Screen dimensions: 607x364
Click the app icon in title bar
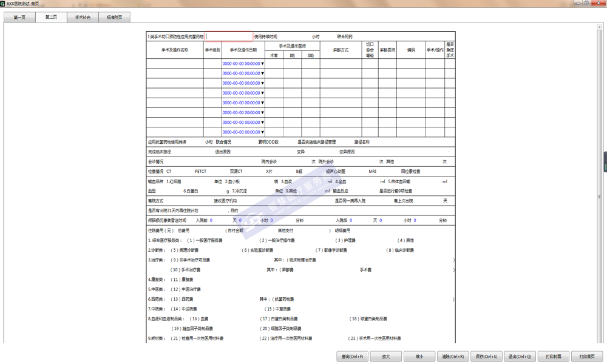3,4
